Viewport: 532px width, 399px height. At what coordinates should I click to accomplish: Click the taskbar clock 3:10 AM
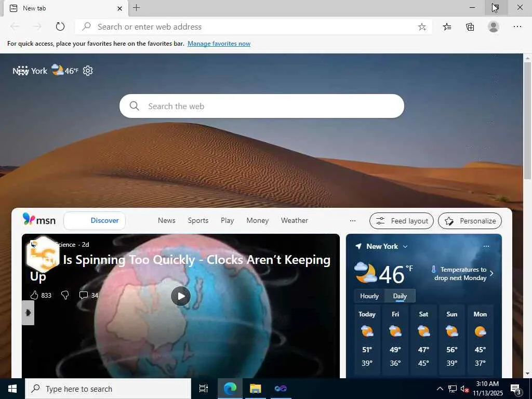point(487,389)
